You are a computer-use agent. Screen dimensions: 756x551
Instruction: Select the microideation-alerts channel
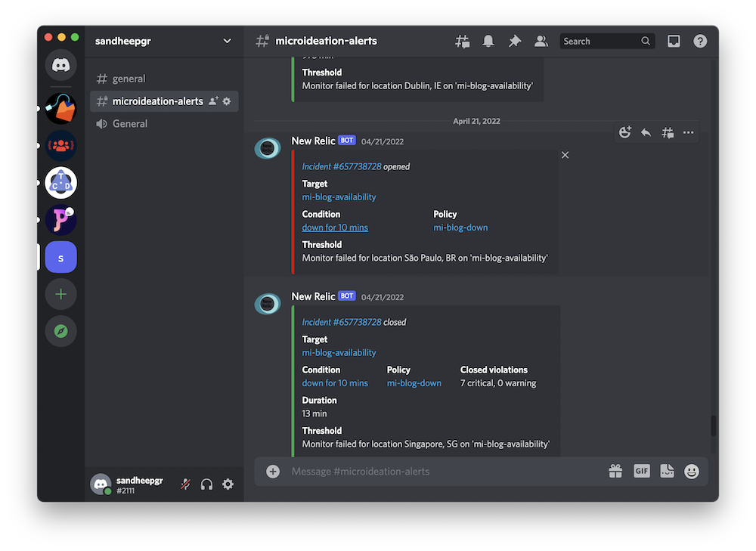pos(164,101)
